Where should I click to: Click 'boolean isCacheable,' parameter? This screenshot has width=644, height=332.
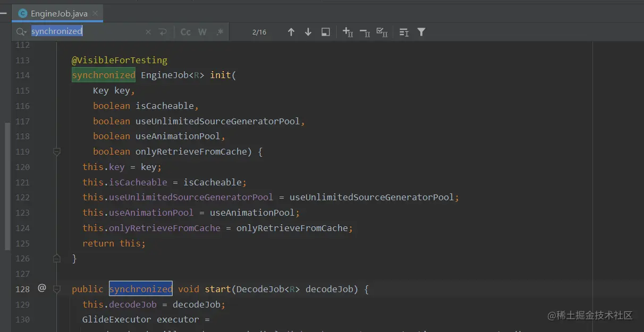click(146, 106)
